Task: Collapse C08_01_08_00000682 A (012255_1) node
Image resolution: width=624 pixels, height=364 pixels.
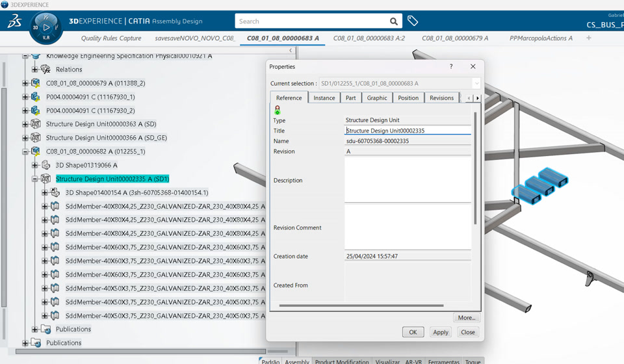Action: (x=25, y=151)
